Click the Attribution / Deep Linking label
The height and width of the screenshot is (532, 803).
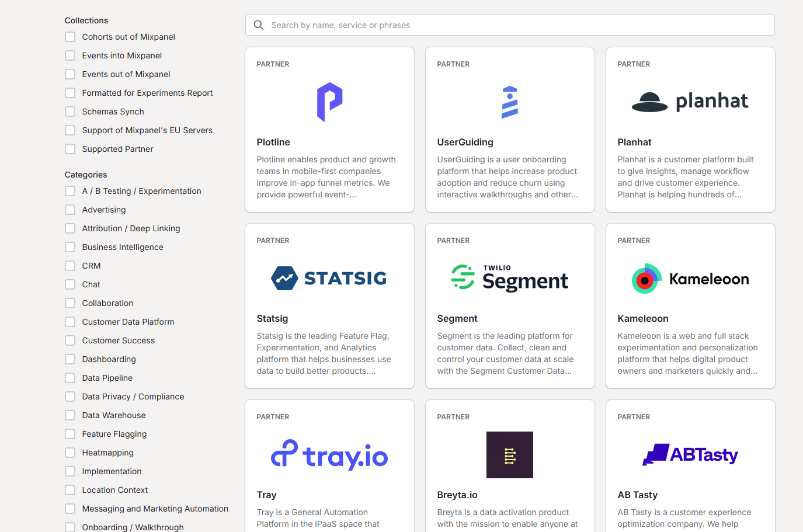click(x=131, y=228)
